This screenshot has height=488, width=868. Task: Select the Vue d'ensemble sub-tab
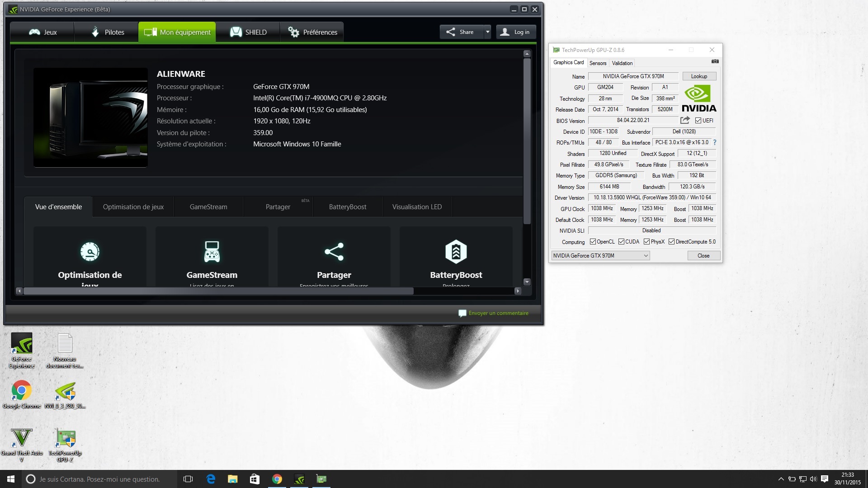[58, 207]
